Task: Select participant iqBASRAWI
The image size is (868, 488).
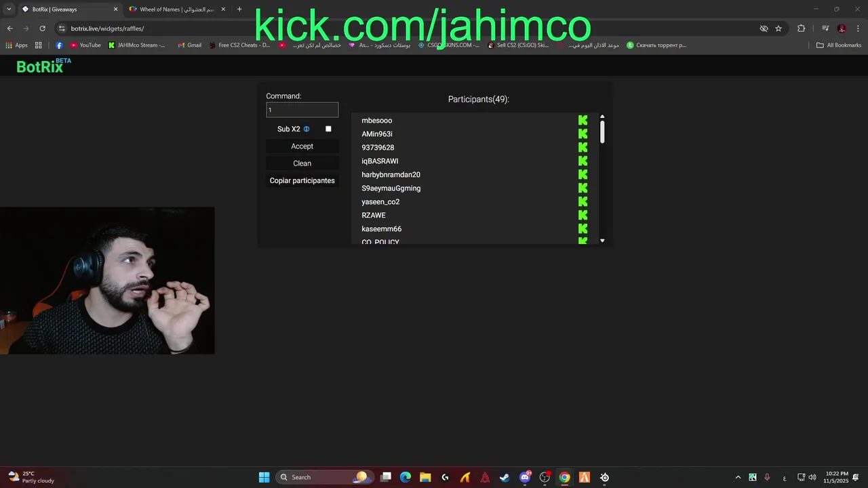Action: pyautogui.click(x=380, y=161)
